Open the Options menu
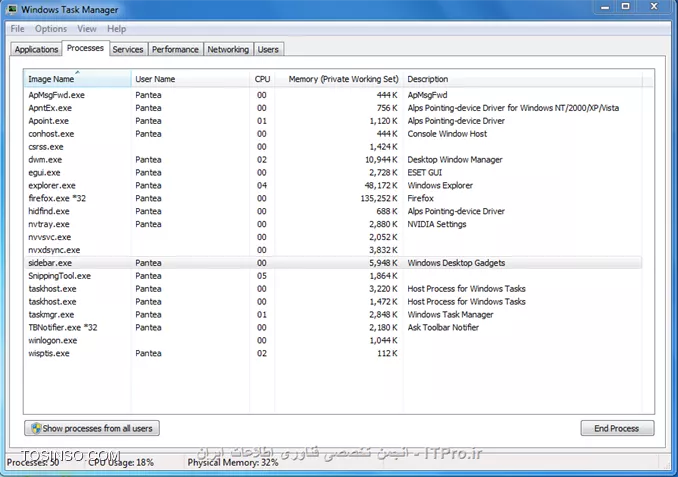 pos(51,29)
